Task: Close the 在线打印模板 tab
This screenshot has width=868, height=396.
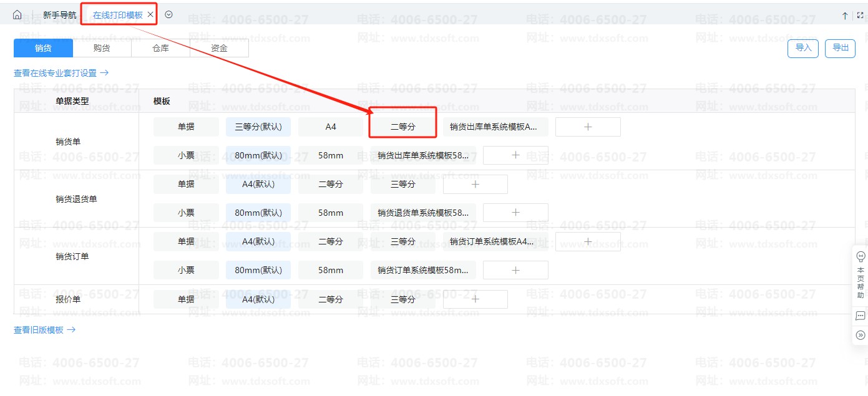Action: [x=150, y=14]
